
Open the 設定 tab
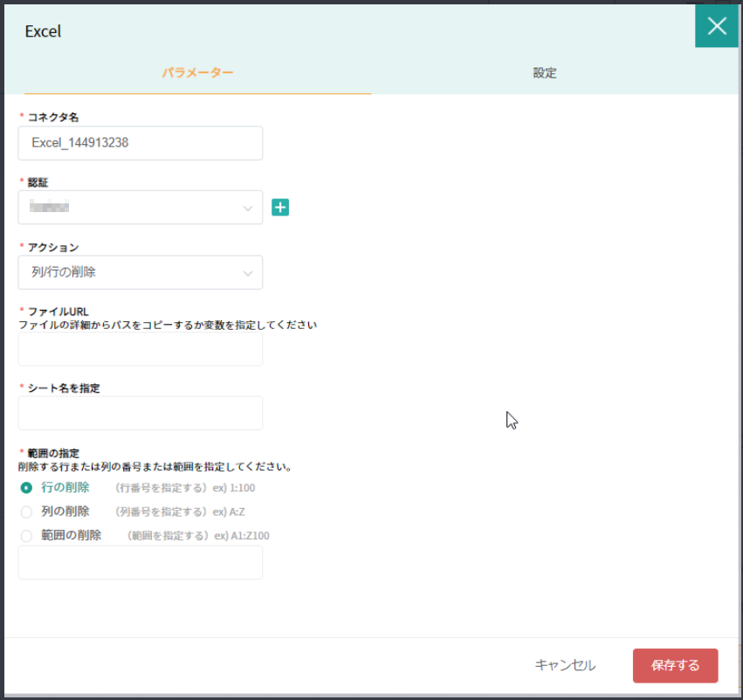click(x=545, y=73)
